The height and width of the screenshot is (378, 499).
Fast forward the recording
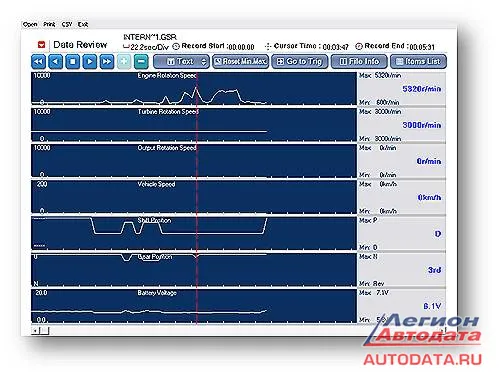pyautogui.click(x=107, y=62)
